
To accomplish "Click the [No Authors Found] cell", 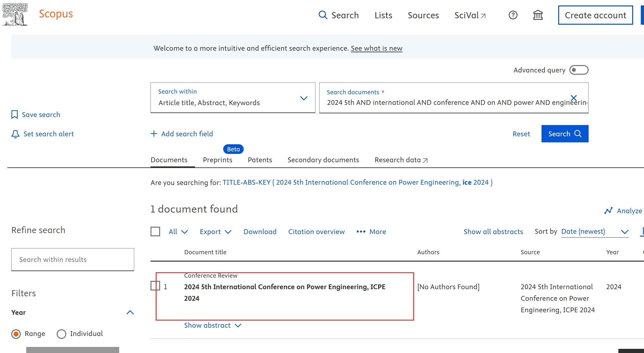I will pos(448,287).
